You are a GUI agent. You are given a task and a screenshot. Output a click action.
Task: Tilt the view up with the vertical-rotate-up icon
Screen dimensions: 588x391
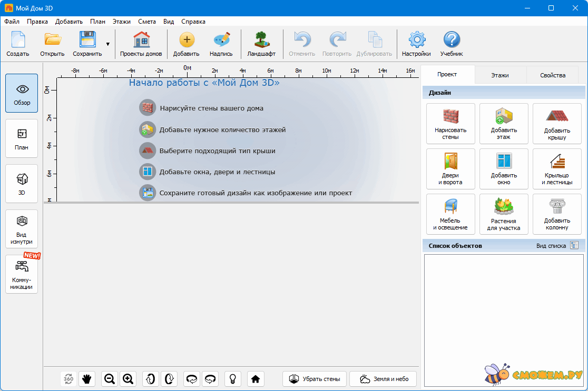click(x=150, y=379)
